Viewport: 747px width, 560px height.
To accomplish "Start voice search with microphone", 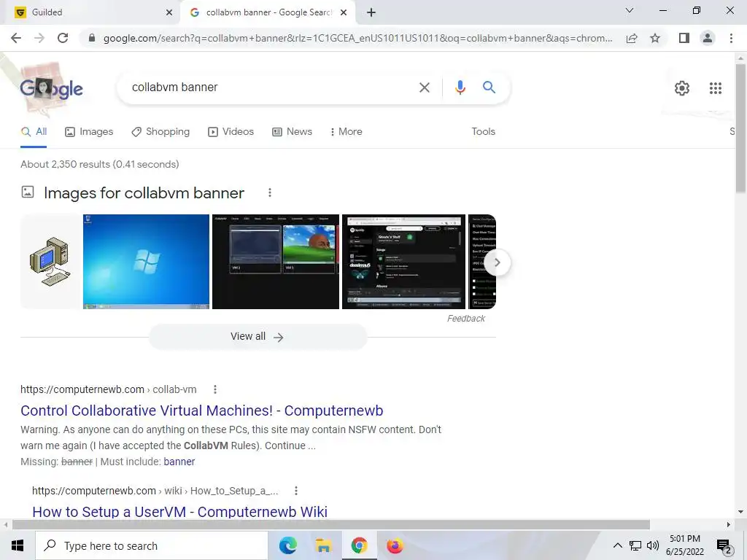I will 460,87.
